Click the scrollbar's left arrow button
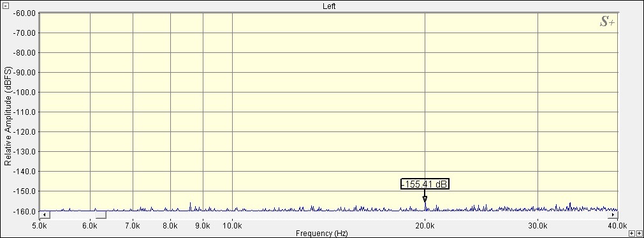Viewport: 644px width, 238px height. pos(45,214)
